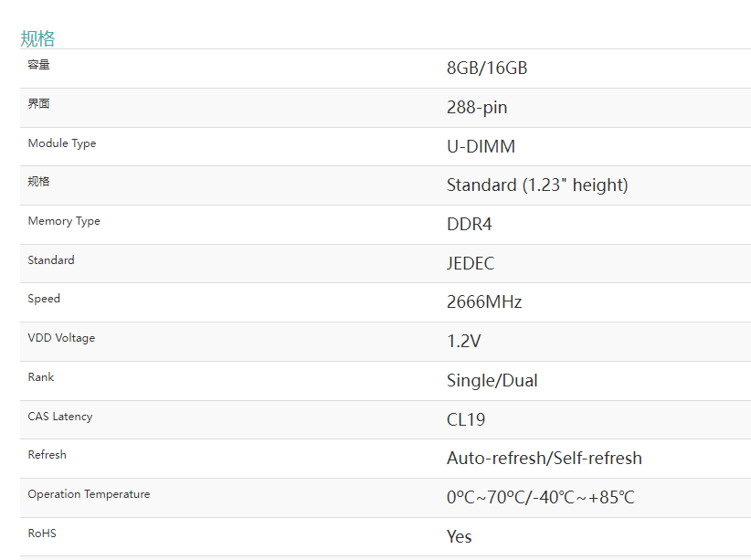
Task: Click the Single/Dual rank value
Action: [492, 381]
